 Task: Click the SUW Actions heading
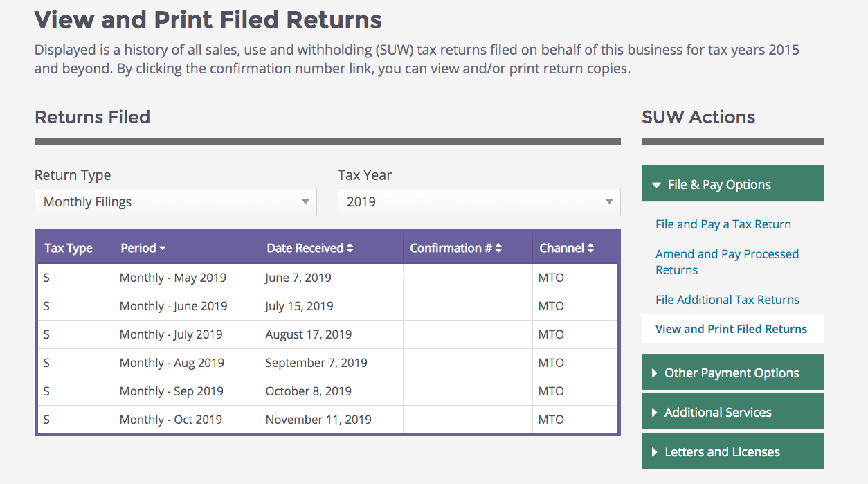pos(698,117)
